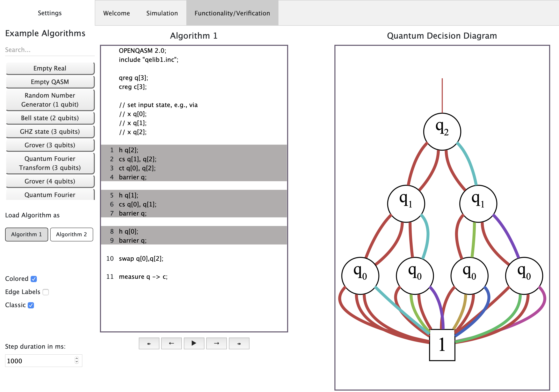Click the leftmost q0 node
559x392 pixels.
(x=360, y=276)
